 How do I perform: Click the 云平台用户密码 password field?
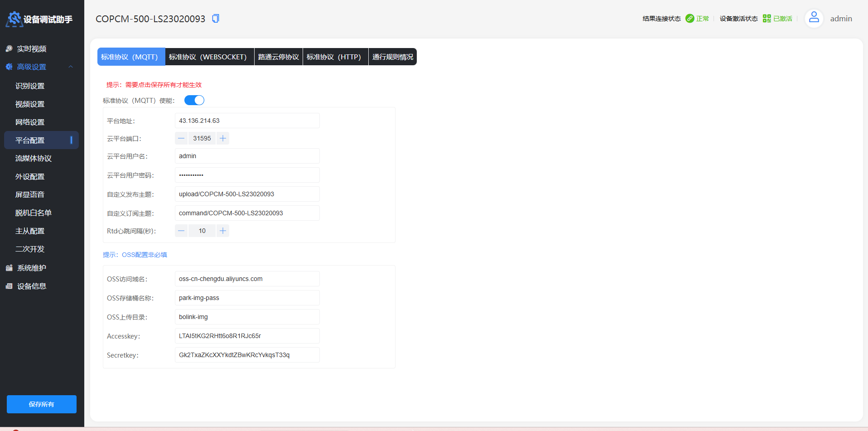click(x=247, y=175)
